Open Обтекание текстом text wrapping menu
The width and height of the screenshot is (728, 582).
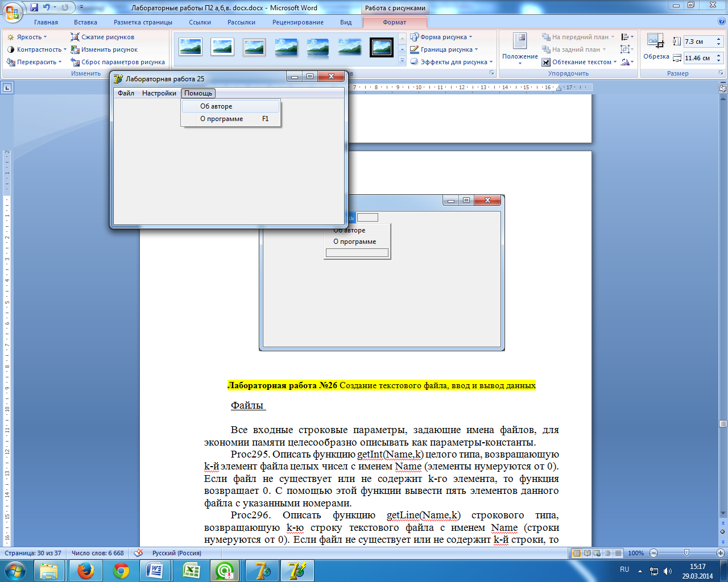579,62
